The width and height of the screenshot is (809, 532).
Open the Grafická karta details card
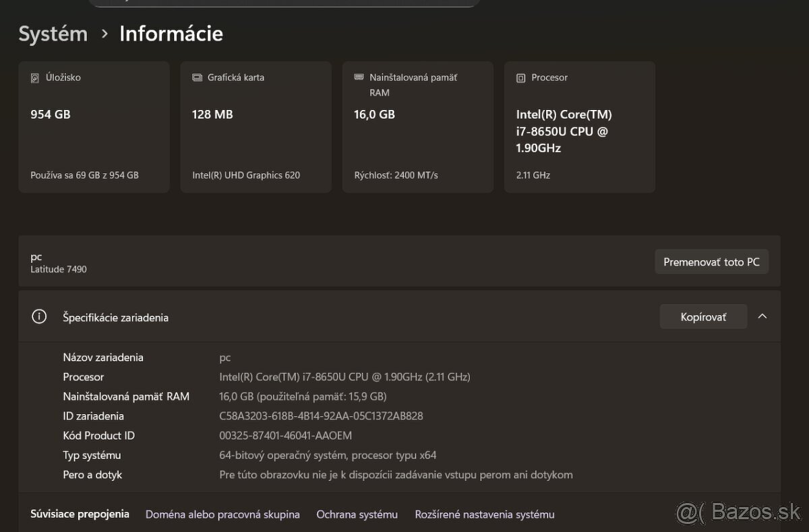tap(256, 126)
